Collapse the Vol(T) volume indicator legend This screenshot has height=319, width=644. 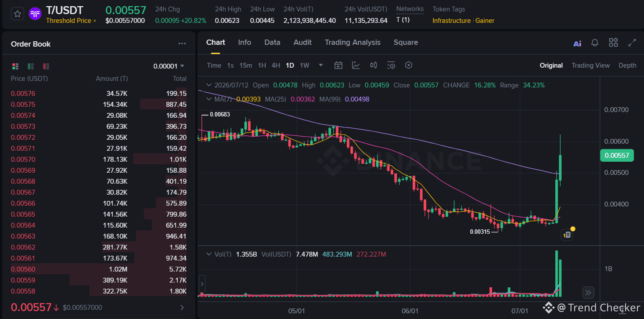[209, 254]
